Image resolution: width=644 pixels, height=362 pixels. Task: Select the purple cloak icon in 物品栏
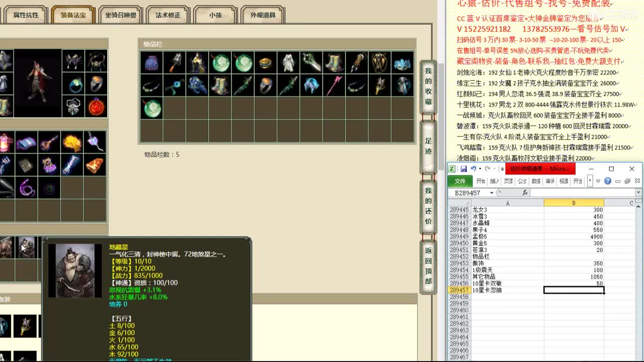[x=152, y=62]
